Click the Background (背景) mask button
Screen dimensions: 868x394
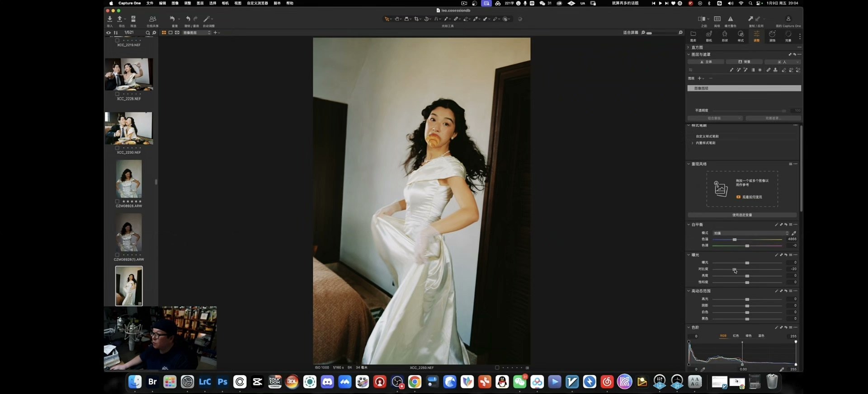point(744,62)
